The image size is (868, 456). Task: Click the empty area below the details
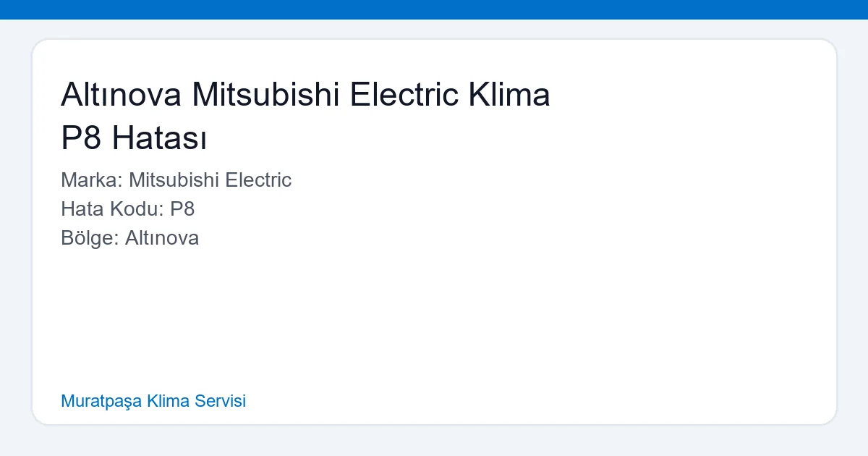434,311
